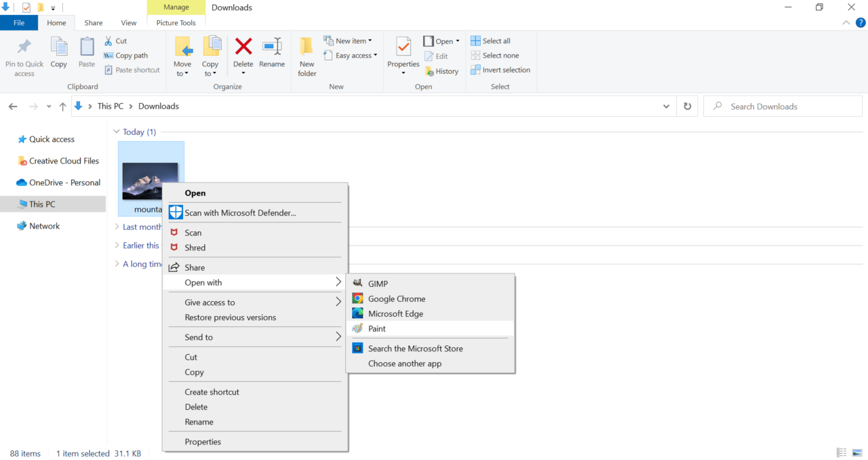Navigate up one folder level

(63, 107)
